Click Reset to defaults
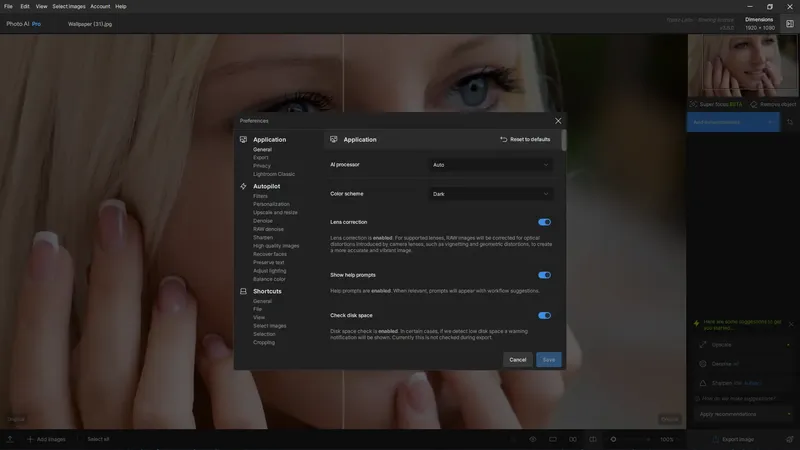The height and width of the screenshot is (450, 800). 525,139
